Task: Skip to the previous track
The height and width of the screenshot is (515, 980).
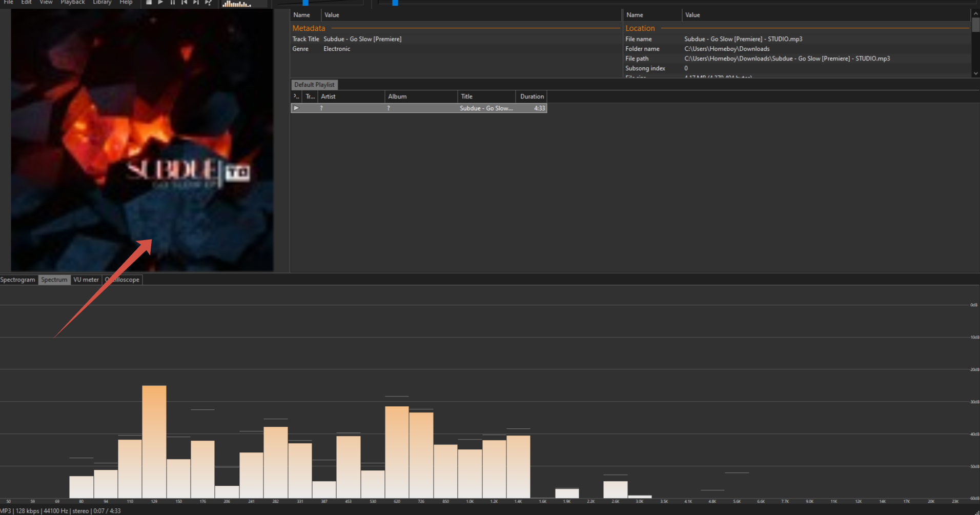Action: pos(184,3)
